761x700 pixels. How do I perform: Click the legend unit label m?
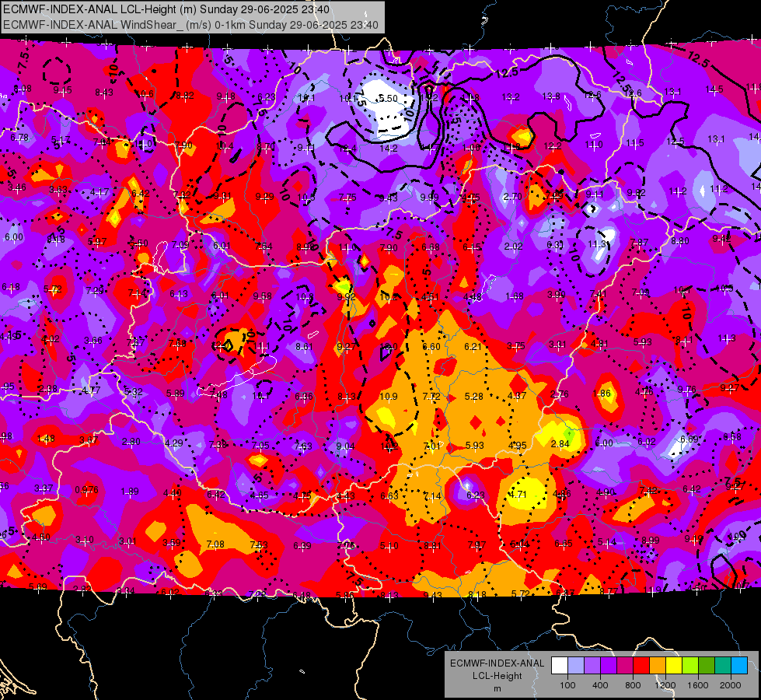[497, 688]
